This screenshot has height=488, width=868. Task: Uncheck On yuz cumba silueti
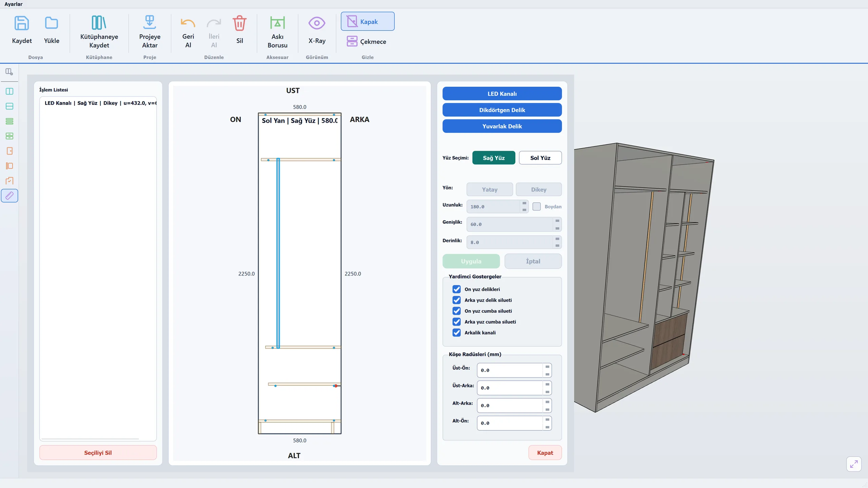click(x=457, y=311)
